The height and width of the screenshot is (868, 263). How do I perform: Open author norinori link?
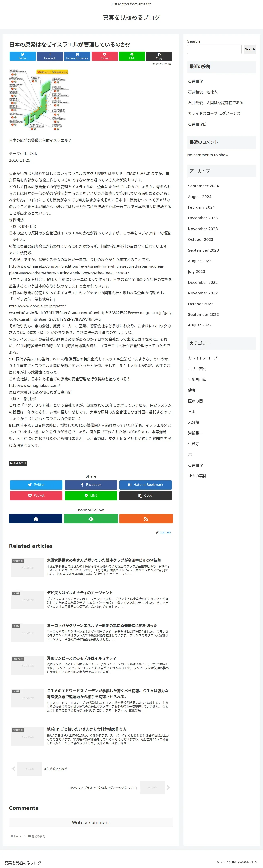pyautogui.click(x=165, y=532)
